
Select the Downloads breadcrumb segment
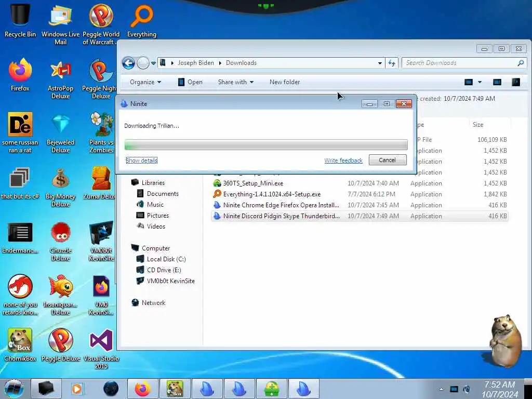point(241,63)
